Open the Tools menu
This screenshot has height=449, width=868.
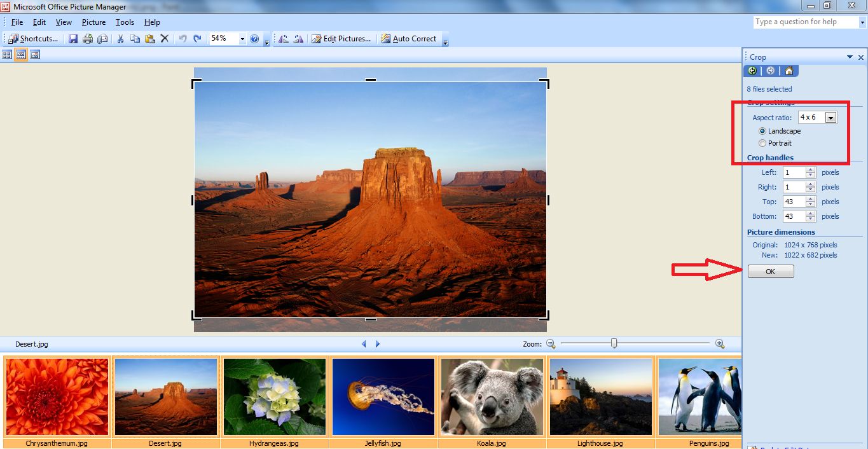(125, 22)
